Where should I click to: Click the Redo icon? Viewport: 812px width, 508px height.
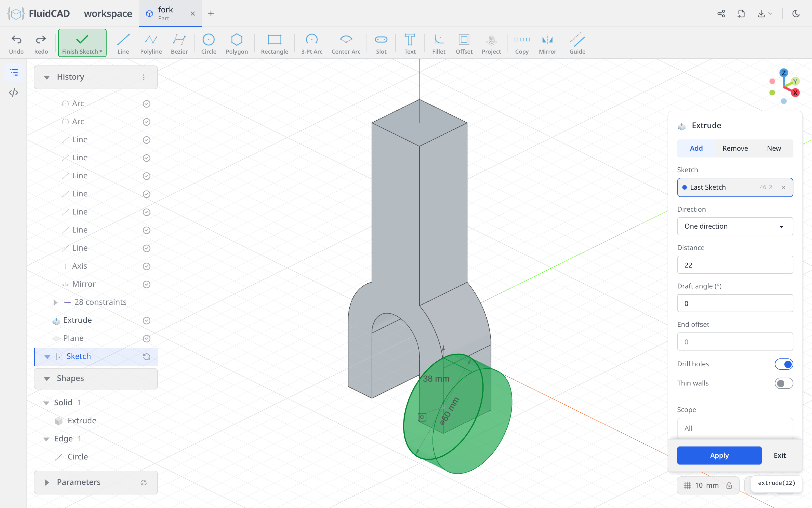(x=41, y=40)
